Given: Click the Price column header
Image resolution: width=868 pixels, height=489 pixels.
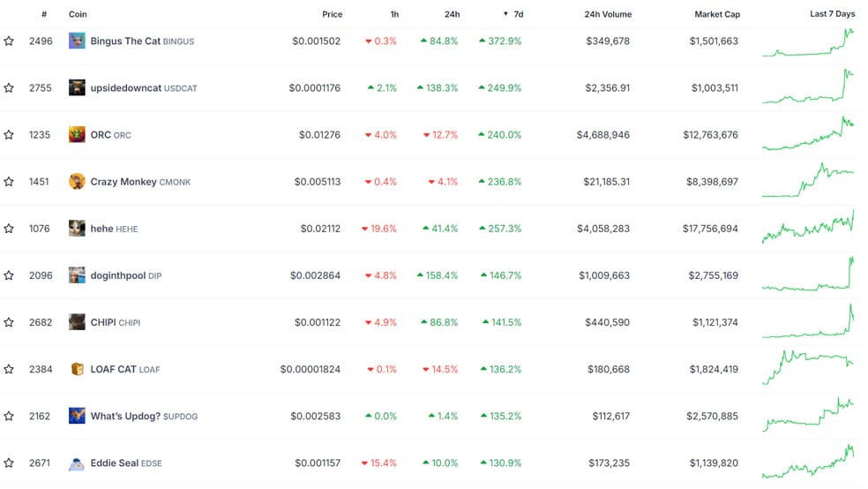Looking at the screenshot, I should point(333,14).
